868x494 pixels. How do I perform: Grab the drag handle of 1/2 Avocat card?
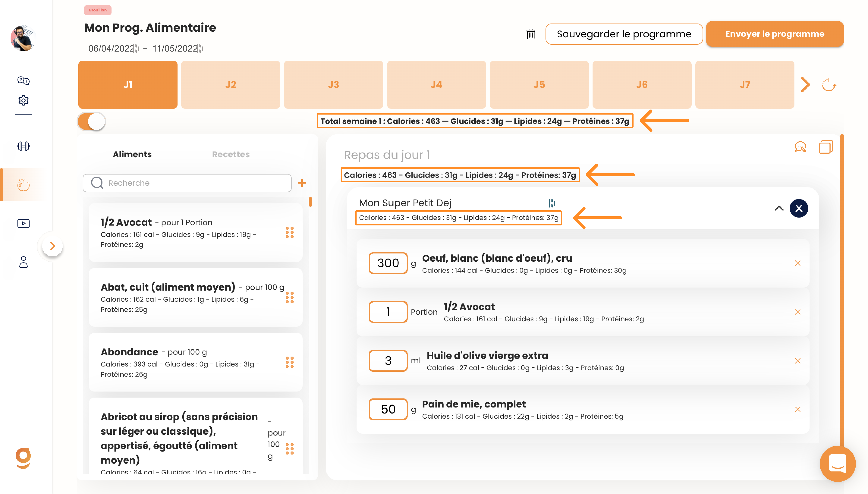(x=289, y=233)
